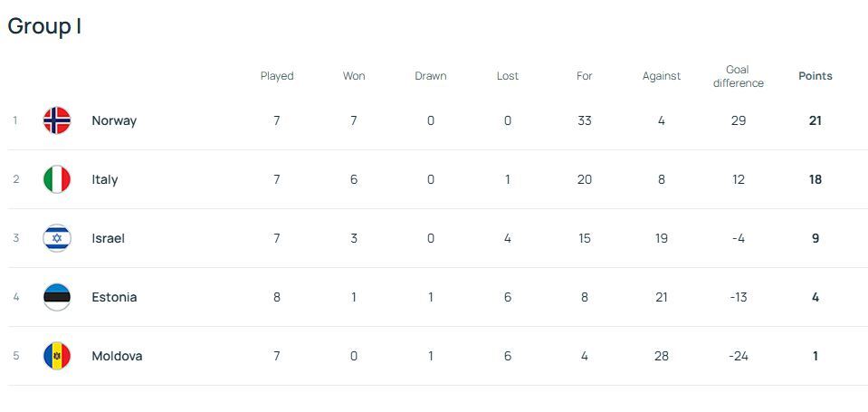Open the Moldova team page
Viewport: 868px width, 412px height.
tap(117, 356)
